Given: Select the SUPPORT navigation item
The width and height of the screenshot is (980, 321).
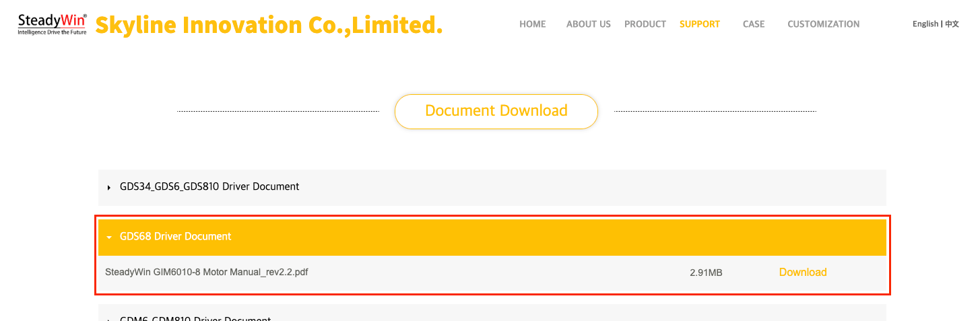Looking at the screenshot, I should 699,24.
